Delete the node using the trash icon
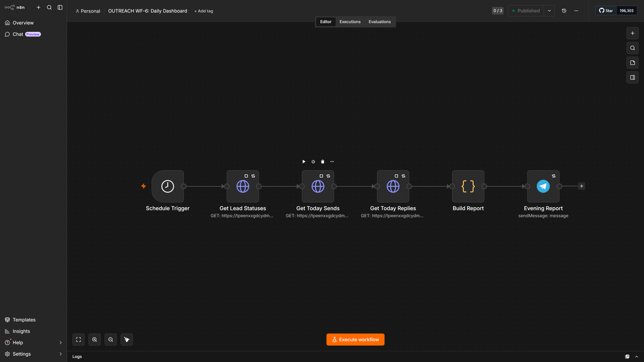Viewport: 644px width, 362px height. 323,161
